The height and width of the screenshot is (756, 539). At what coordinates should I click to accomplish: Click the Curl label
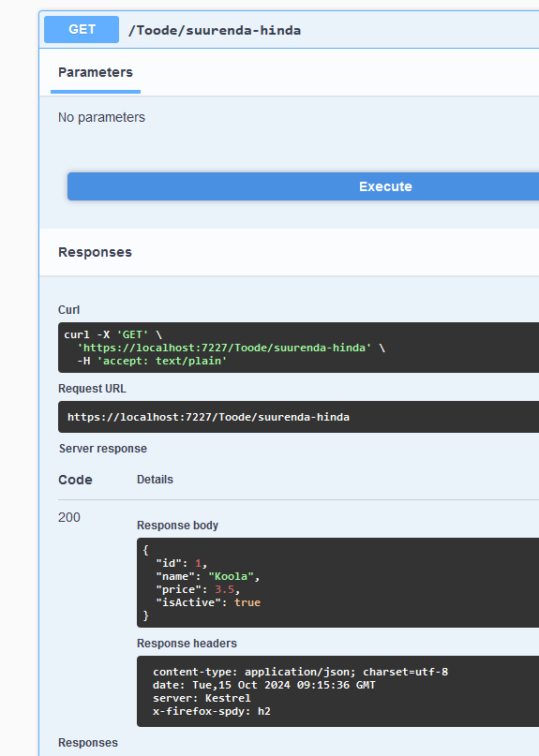pos(69,309)
